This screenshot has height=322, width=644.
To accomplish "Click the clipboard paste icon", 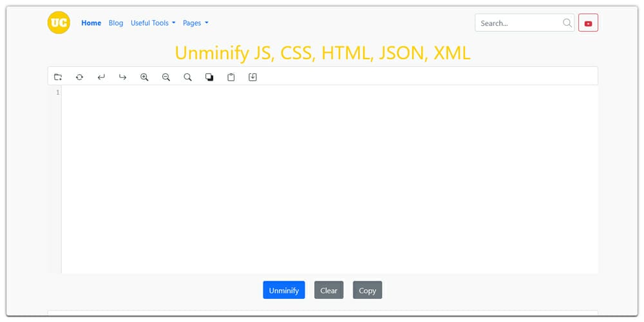I will pyautogui.click(x=231, y=77).
